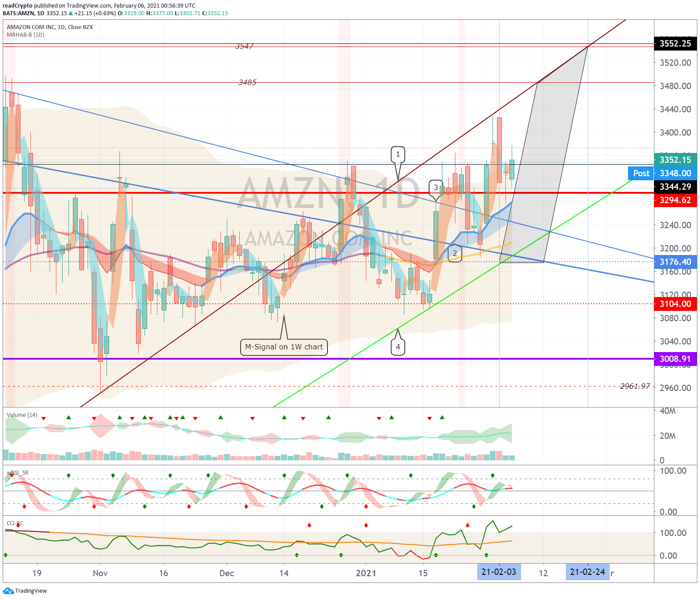
Task: Click the BATS:AMZN, 1D symbol header
Action: (23, 13)
